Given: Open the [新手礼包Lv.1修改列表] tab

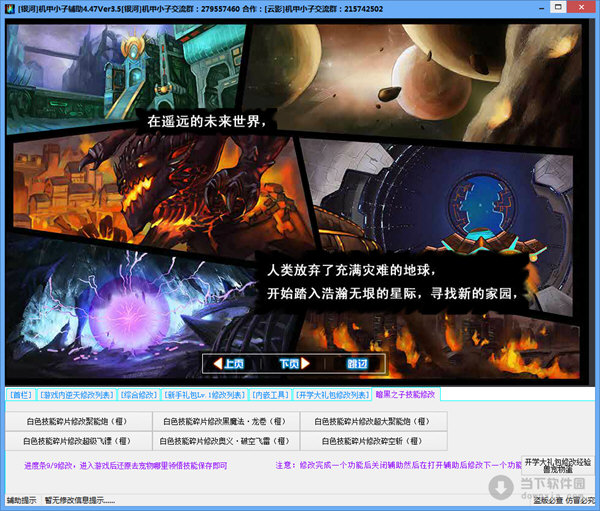Looking at the screenshot, I should pyautogui.click(x=204, y=395).
